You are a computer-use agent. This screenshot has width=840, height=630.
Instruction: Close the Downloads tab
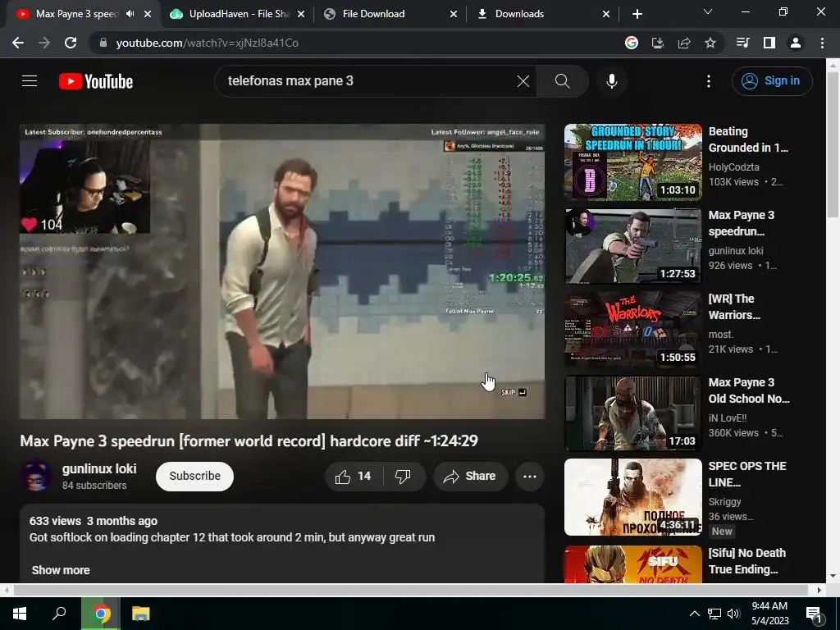(606, 14)
